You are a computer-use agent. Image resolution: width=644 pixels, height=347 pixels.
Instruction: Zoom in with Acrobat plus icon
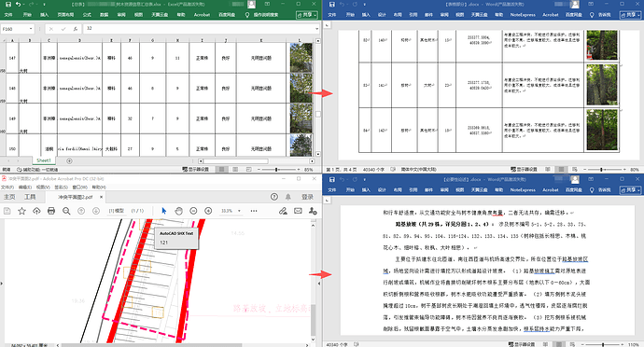208,211
